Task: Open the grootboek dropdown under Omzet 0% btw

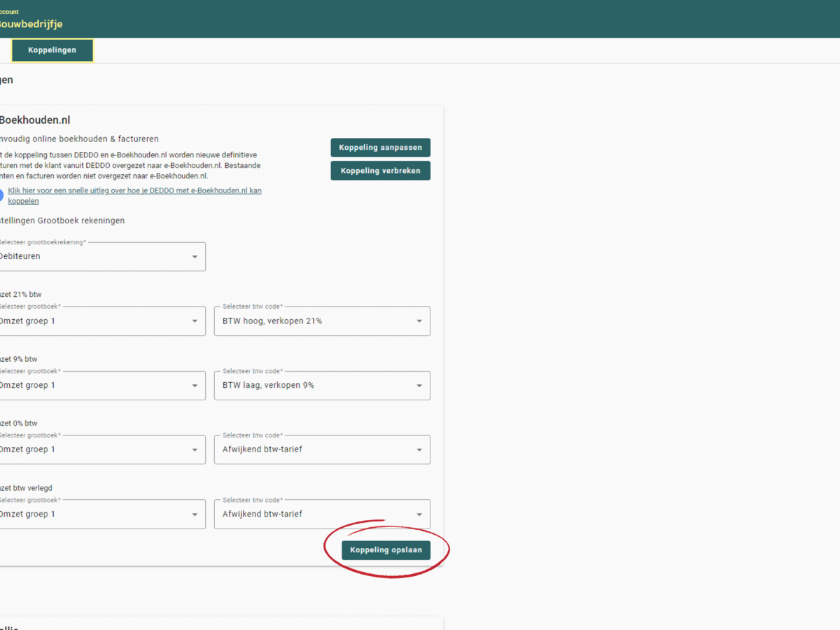Action: tap(195, 450)
